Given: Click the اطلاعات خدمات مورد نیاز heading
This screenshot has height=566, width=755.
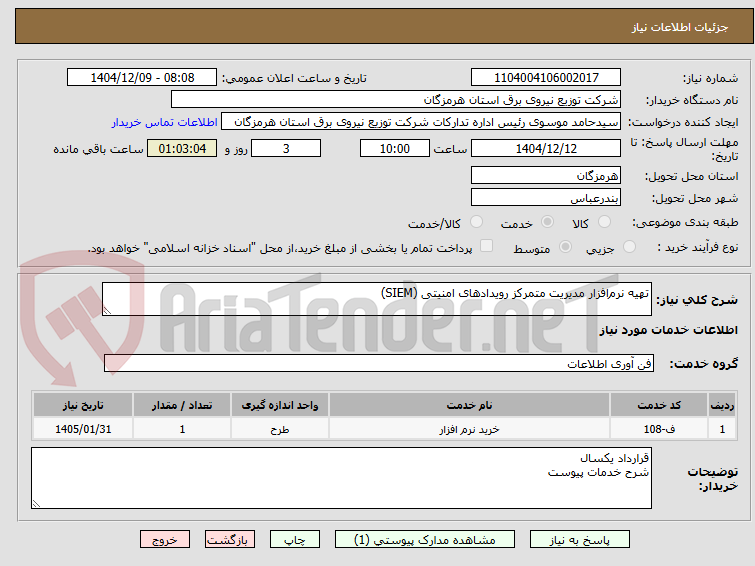Looking at the screenshot, I should pos(668,330).
